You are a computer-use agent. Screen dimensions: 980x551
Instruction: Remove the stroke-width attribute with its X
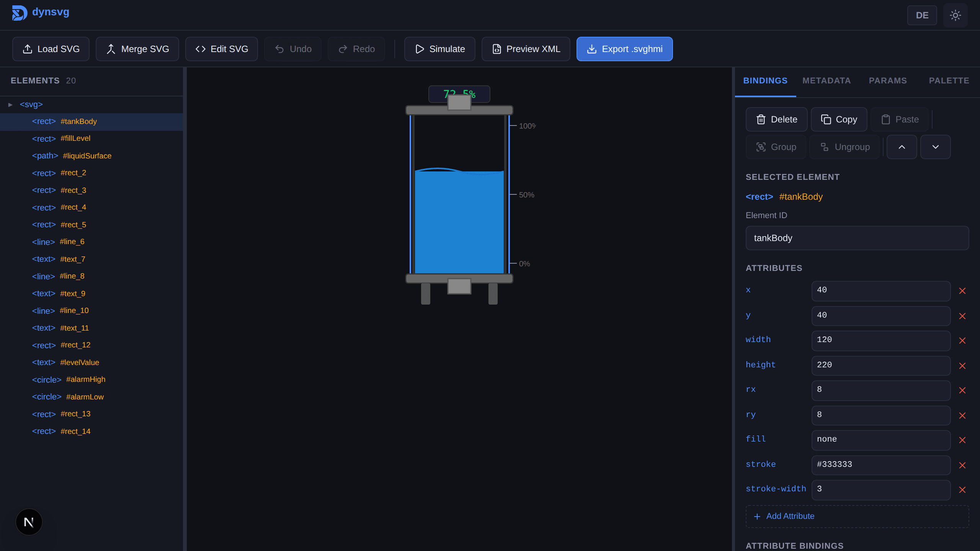pyautogui.click(x=962, y=490)
